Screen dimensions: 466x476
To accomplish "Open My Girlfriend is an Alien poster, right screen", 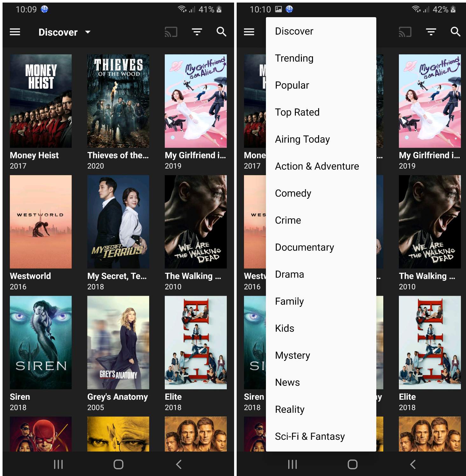I will point(430,101).
